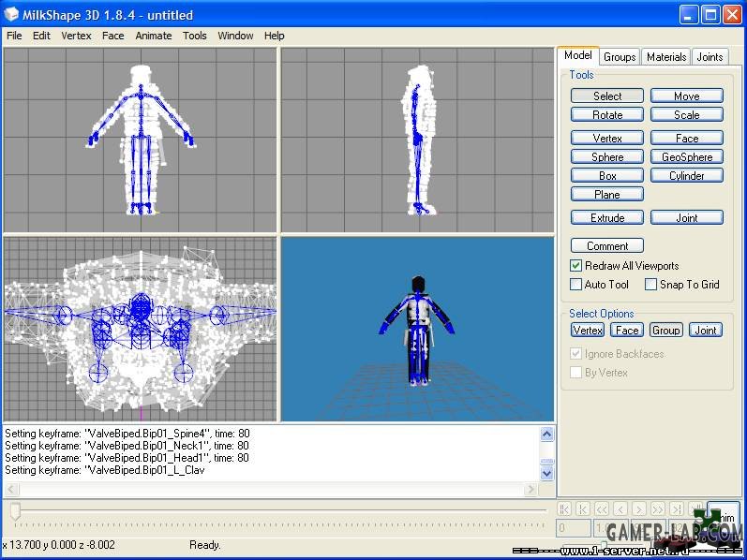This screenshot has height=560, width=747.
Task: Minimize the MilkShape 3D window
Action: (688, 15)
